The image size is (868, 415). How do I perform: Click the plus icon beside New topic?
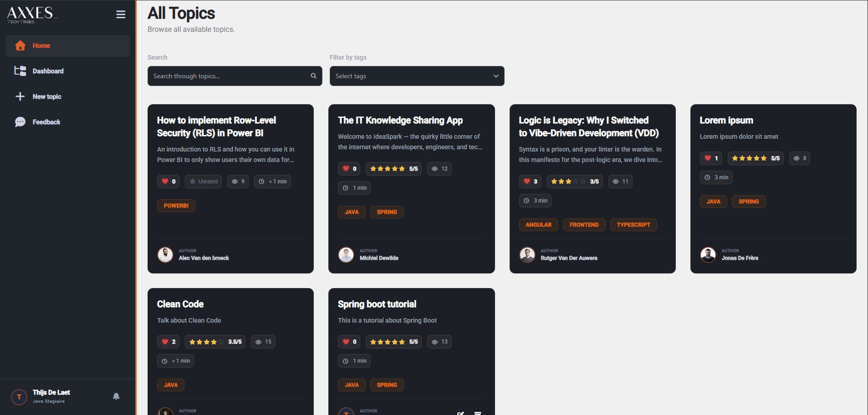tap(20, 96)
